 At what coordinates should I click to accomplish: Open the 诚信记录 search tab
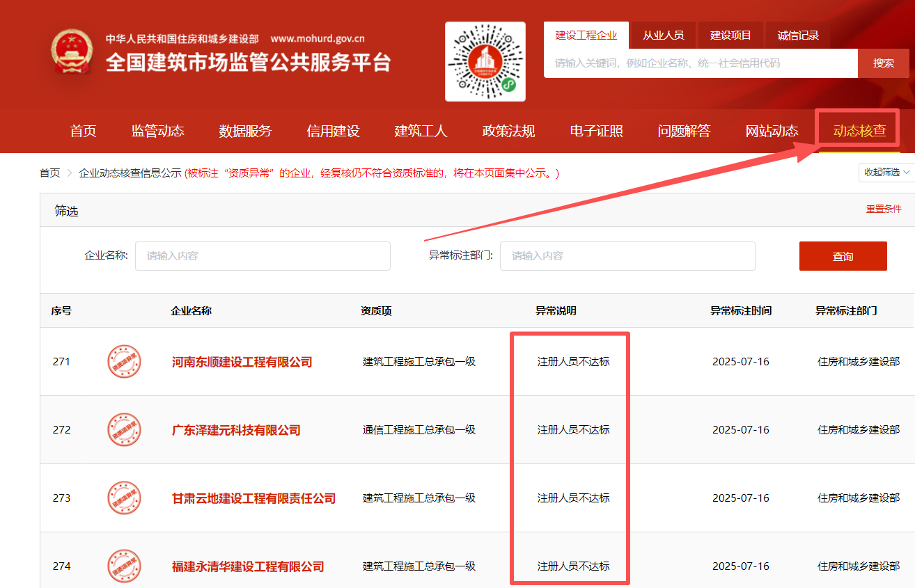point(798,35)
